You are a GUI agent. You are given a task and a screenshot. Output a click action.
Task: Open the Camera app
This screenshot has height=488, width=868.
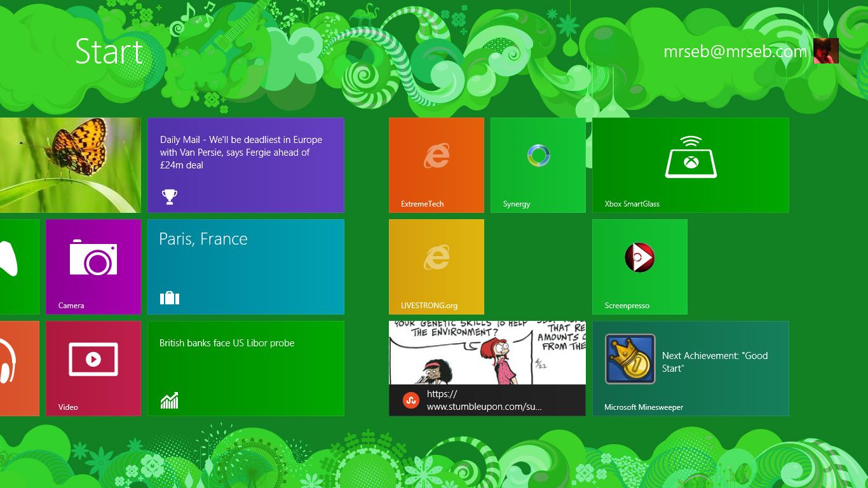coord(93,266)
